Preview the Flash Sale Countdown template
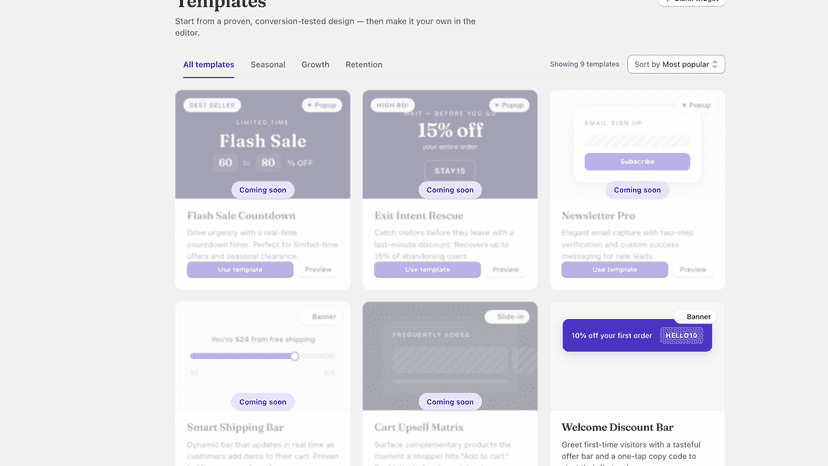Viewport: 828px width, 466px height. click(x=318, y=269)
